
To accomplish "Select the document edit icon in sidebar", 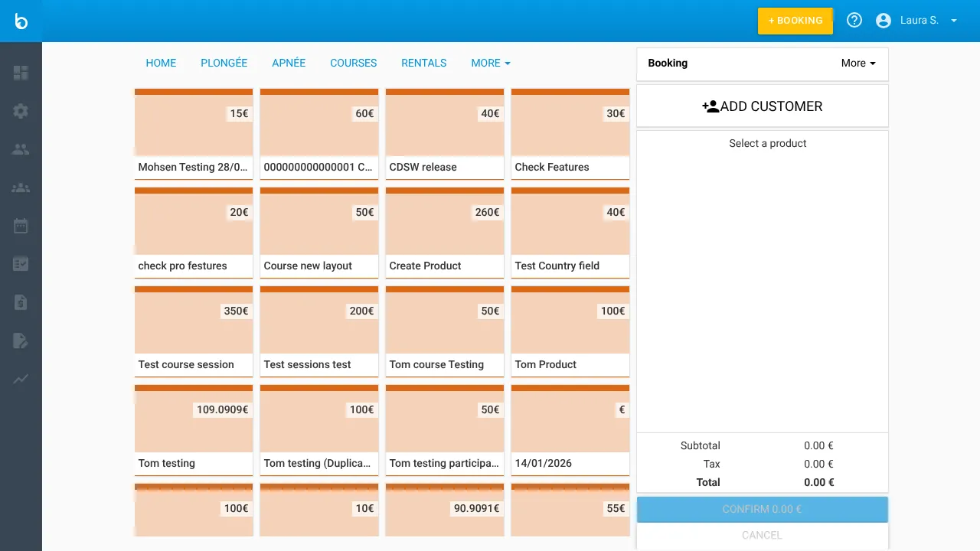I will click(21, 341).
